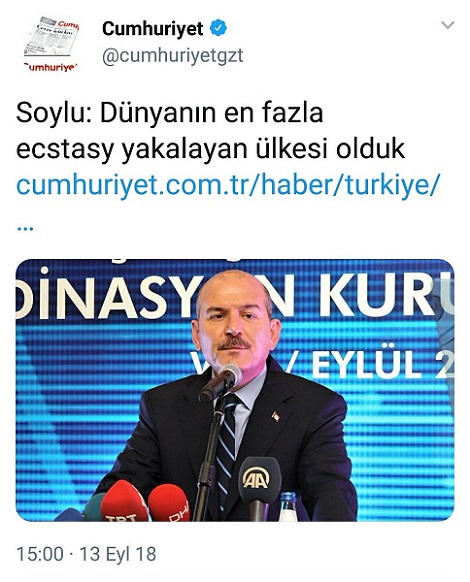Open the attached press conference photo
The width and height of the screenshot is (470, 582).
pos(235,390)
